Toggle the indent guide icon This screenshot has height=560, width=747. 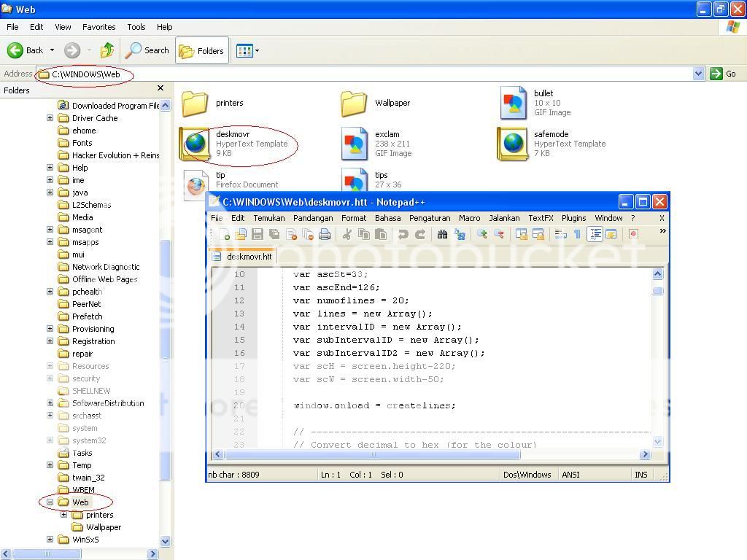[x=595, y=234]
